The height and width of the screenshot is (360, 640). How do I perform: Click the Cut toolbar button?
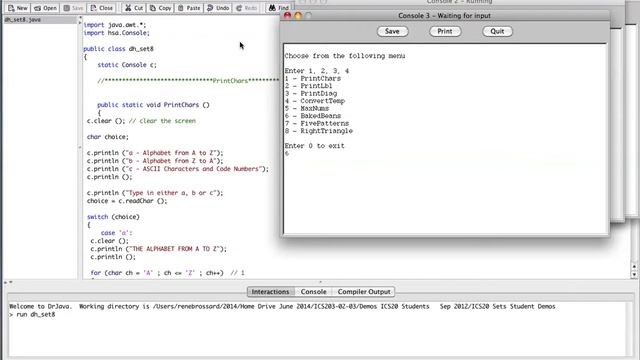pos(134,8)
